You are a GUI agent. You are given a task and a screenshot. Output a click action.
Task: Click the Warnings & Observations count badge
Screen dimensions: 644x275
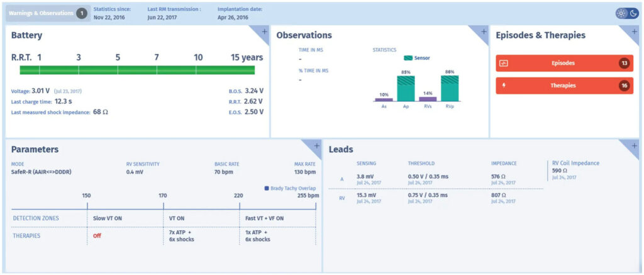coord(81,13)
